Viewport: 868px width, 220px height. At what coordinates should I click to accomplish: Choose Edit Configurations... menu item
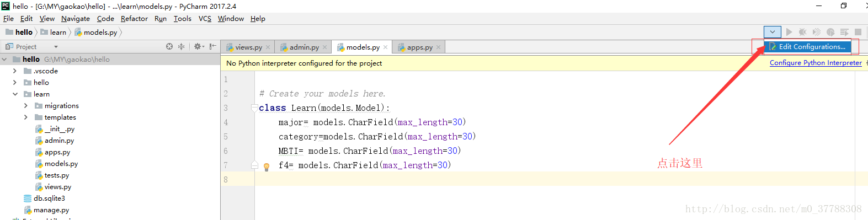[x=808, y=47]
